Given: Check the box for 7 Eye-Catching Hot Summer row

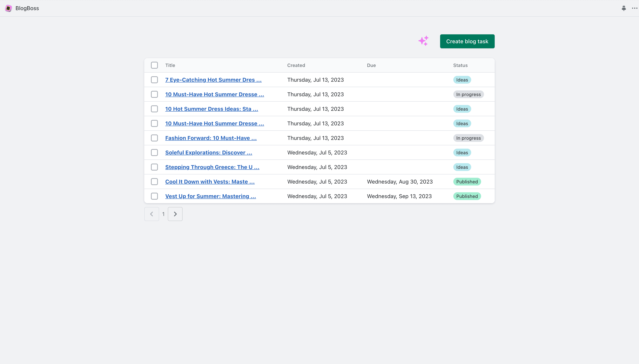Looking at the screenshot, I should tap(154, 80).
